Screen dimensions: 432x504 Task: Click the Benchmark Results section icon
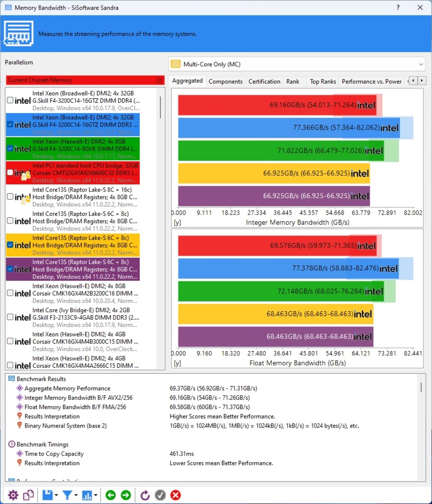(11, 379)
